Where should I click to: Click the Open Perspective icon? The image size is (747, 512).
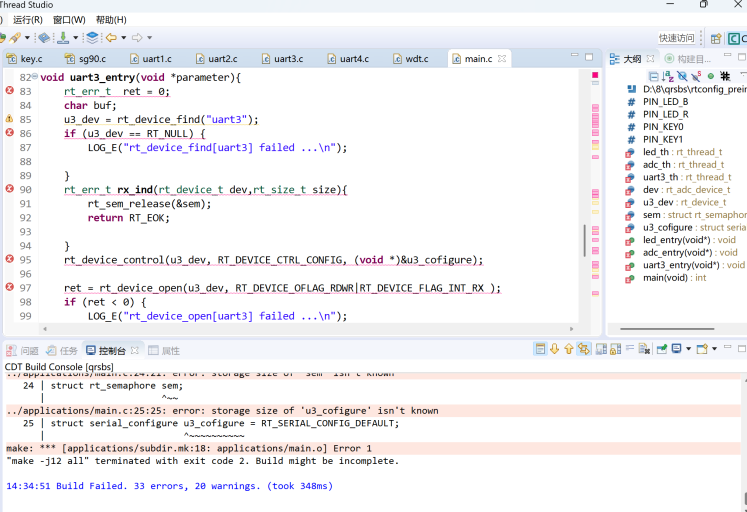716,39
